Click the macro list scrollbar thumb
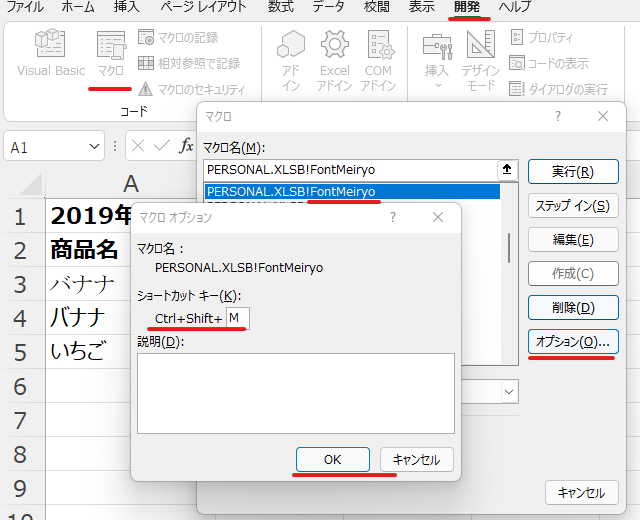 tap(509, 248)
